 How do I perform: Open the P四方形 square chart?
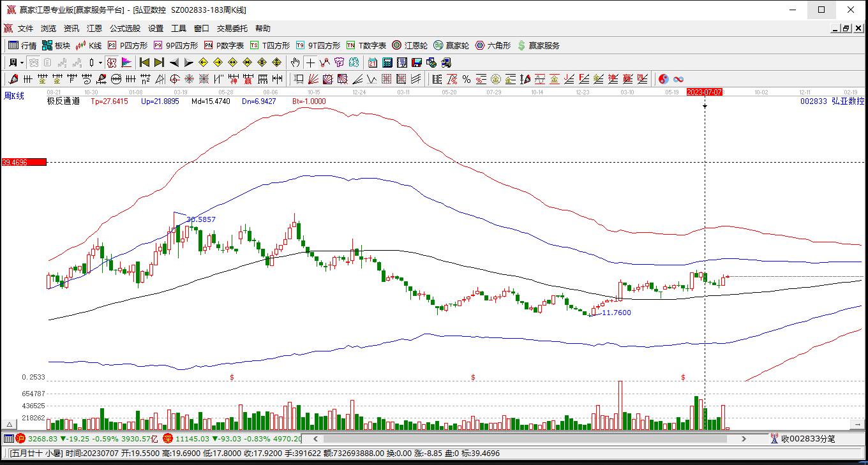[128, 45]
